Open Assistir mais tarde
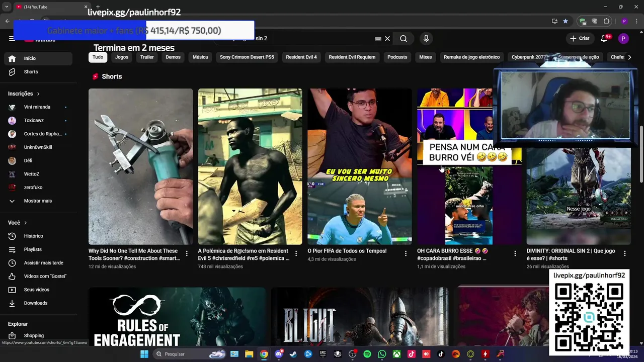Image resolution: width=644 pixels, height=362 pixels. point(38,263)
